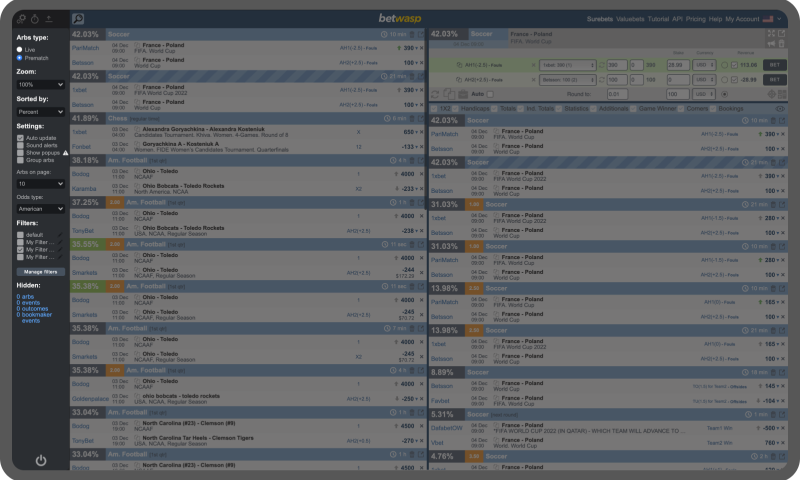Select the Live arbs type radio
The image size is (800, 480).
19,49
